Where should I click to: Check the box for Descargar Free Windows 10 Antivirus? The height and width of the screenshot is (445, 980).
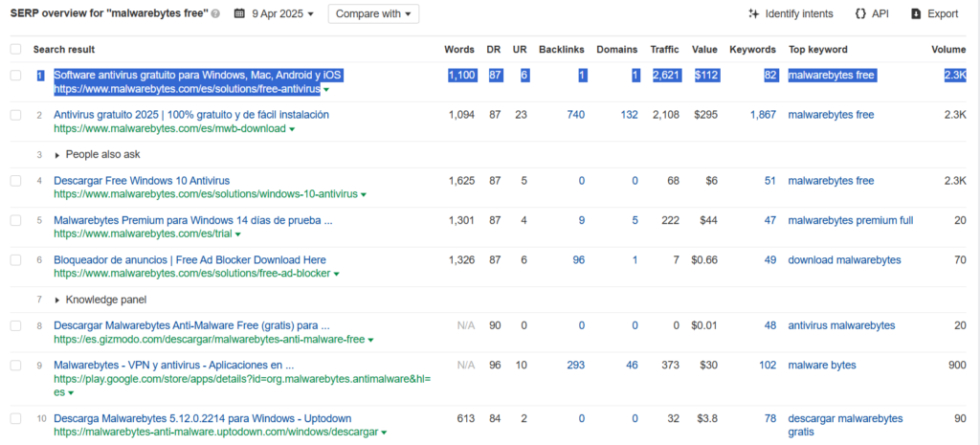tap(15, 181)
